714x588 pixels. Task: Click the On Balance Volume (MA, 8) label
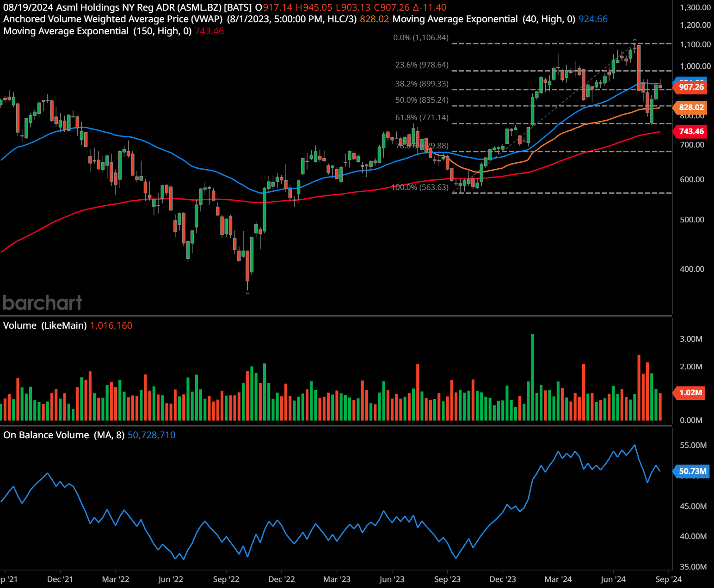(64, 435)
